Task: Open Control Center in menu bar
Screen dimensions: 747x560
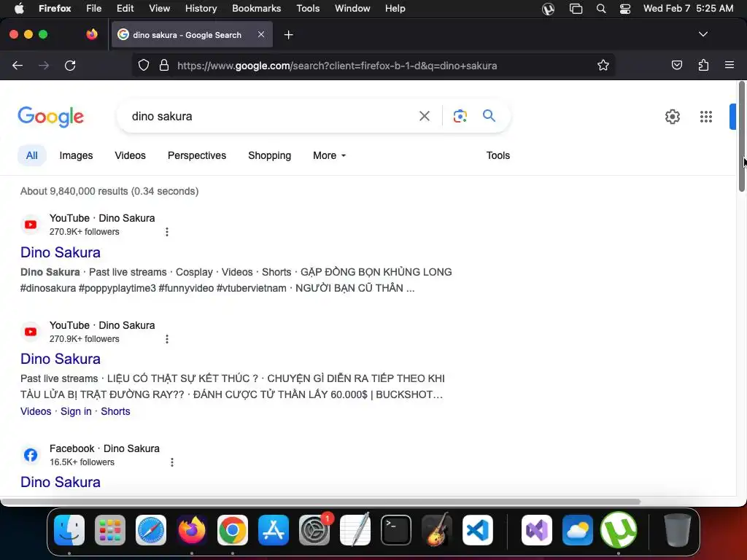Action: (x=625, y=9)
